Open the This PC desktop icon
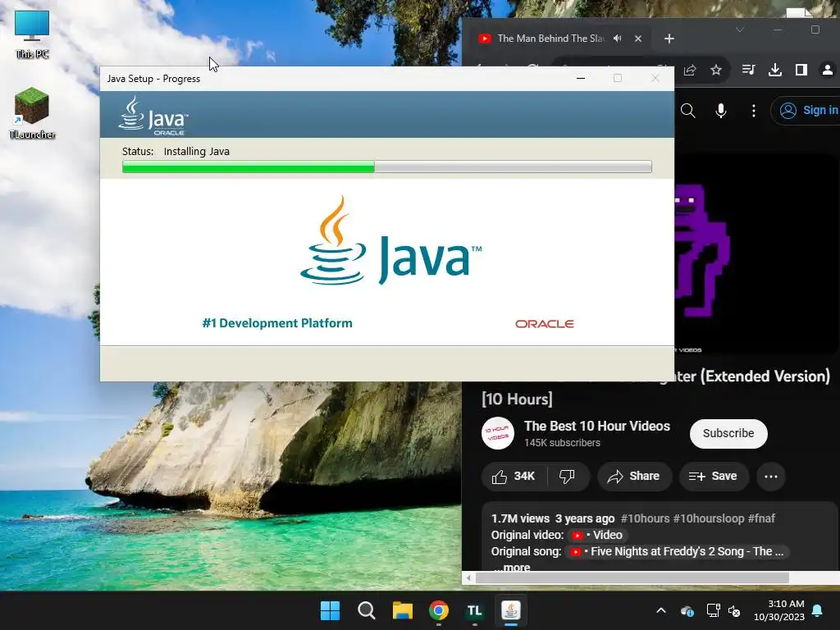The width and height of the screenshot is (840, 630). [32, 34]
